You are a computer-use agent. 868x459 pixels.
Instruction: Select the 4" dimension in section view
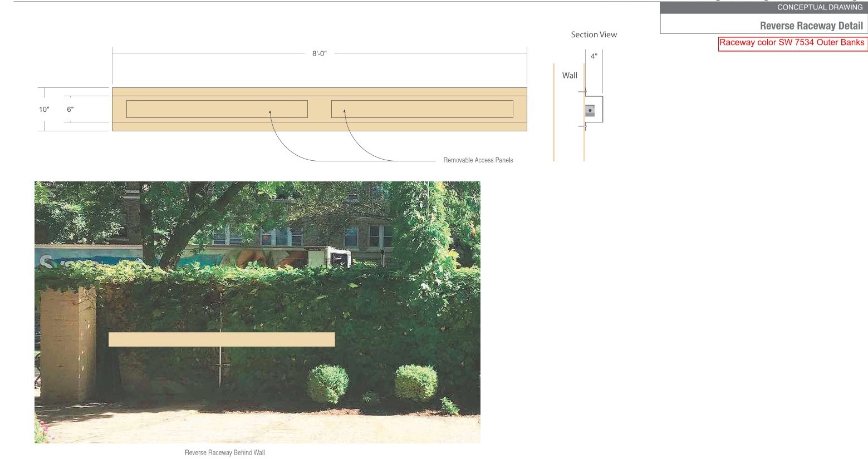point(594,56)
